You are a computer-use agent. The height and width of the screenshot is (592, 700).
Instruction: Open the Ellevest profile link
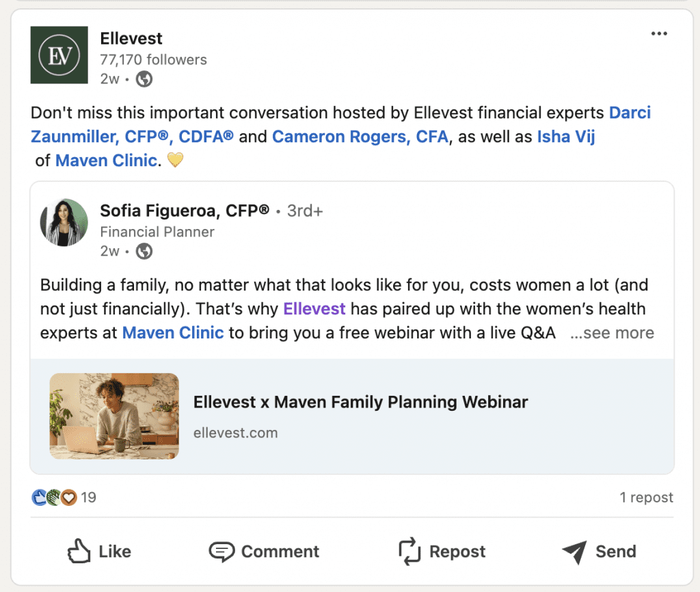[314, 309]
